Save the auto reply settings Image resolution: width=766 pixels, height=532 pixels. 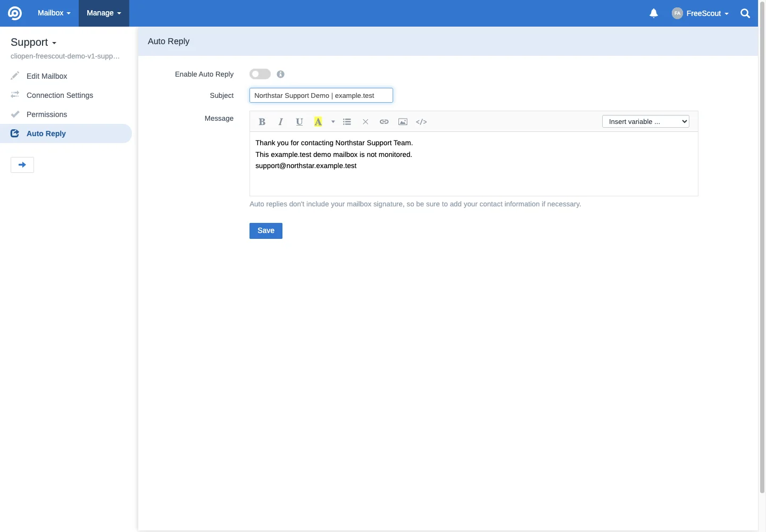click(x=266, y=231)
